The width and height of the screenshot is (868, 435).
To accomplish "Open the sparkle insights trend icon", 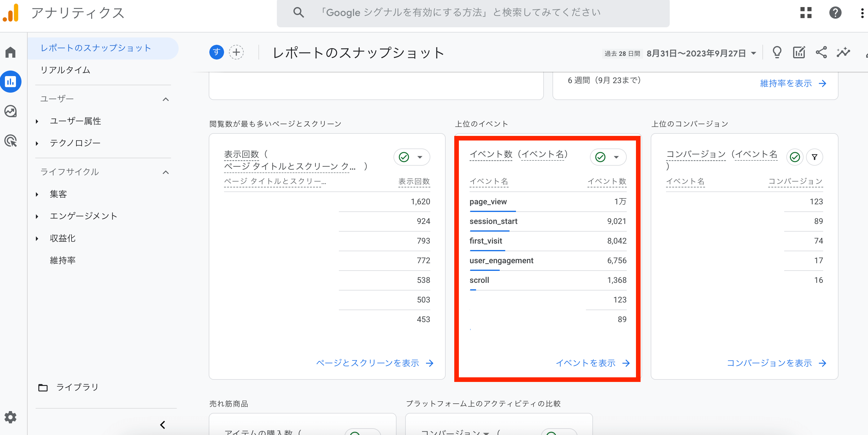I will (x=843, y=52).
